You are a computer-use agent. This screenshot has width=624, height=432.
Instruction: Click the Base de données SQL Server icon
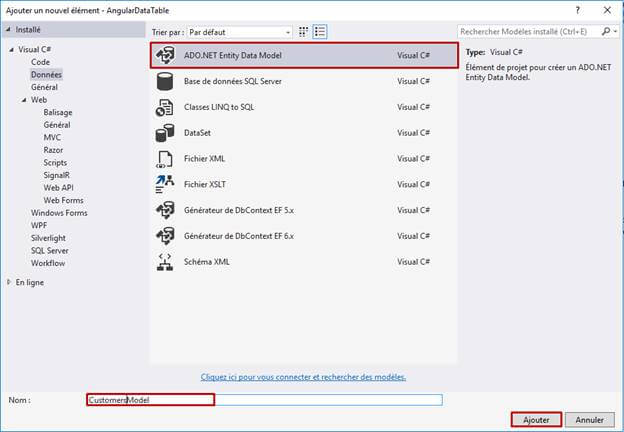(x=165, y=81)
